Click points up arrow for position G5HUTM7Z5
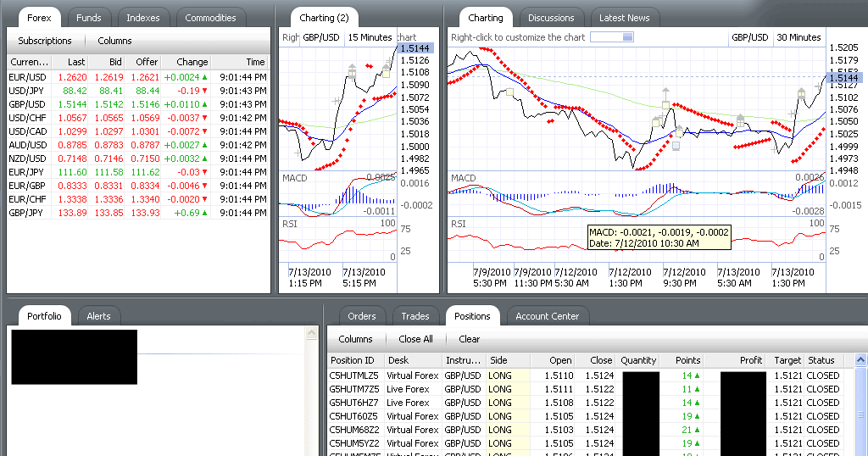This screenshot has height=456, width=868. point(697,390)
